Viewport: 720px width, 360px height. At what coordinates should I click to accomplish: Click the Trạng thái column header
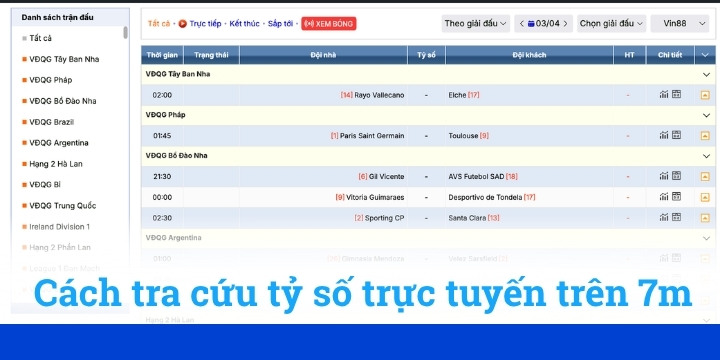point(211,55)
